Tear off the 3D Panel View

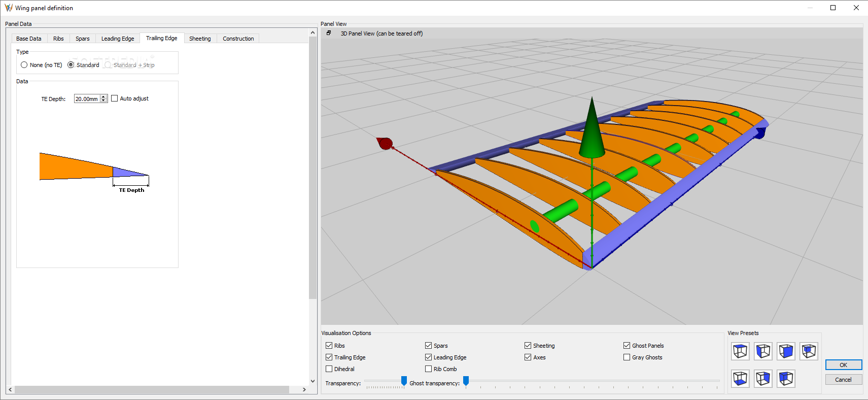click(329, 33)
